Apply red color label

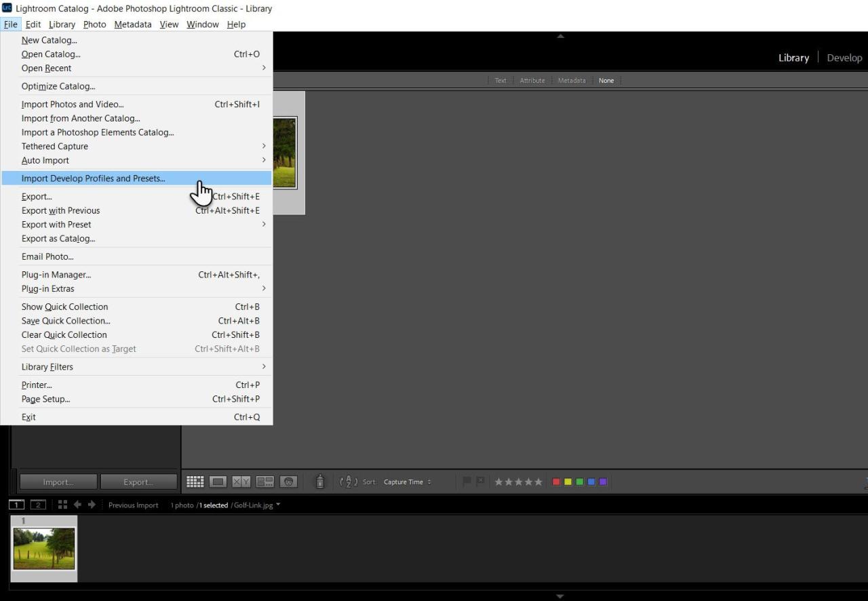click(x=556, y=482)
